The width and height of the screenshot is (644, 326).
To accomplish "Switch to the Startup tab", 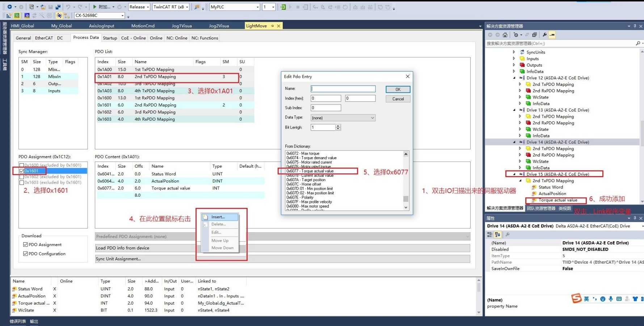I will 110,38.
